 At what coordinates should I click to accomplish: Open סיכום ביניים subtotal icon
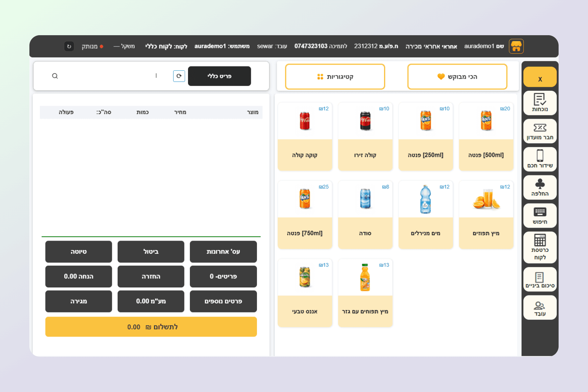(x=540, y=279)
